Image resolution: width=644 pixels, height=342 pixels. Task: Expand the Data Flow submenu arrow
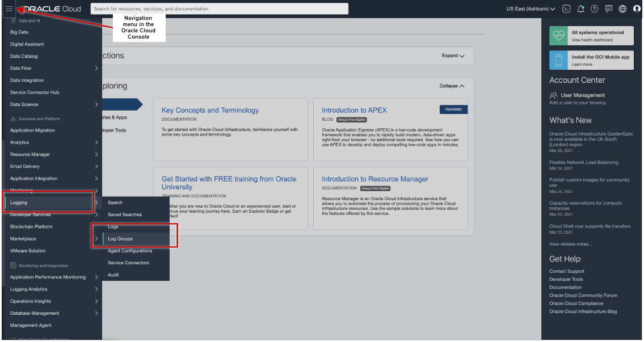point(96,68)
